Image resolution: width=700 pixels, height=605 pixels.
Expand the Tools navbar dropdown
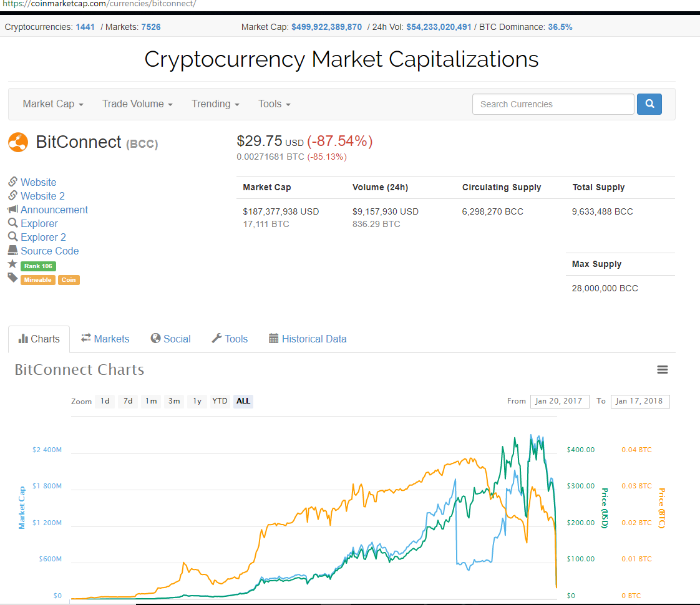tap(275, 104)
